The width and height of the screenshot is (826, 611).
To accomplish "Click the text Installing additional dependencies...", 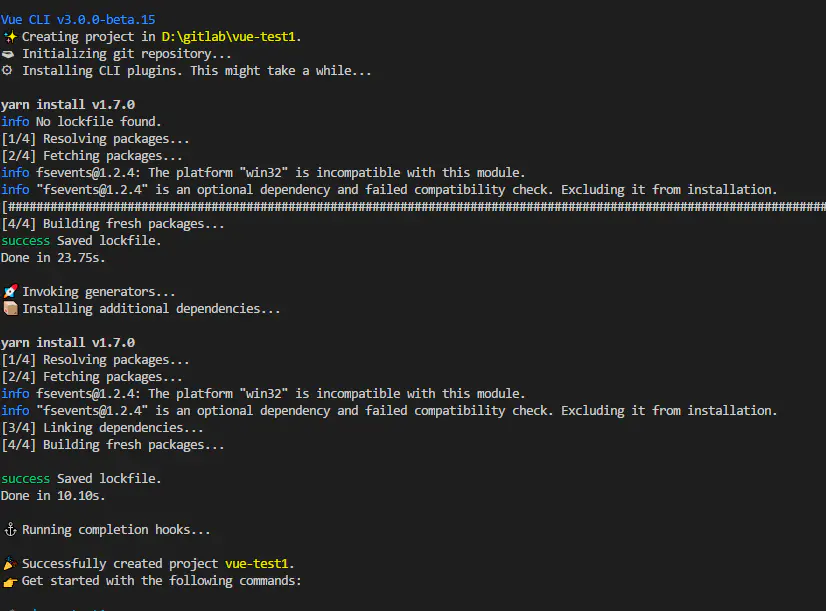I will (x=151, y=309).
